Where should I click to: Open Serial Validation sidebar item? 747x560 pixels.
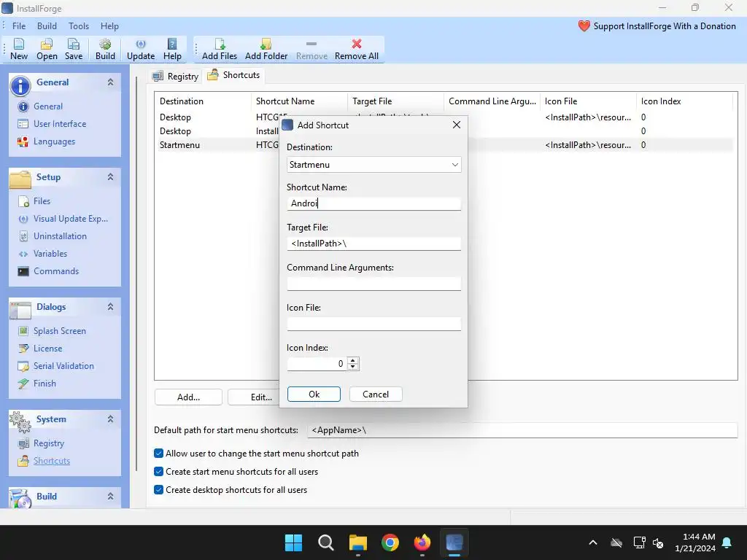[63, 366]
